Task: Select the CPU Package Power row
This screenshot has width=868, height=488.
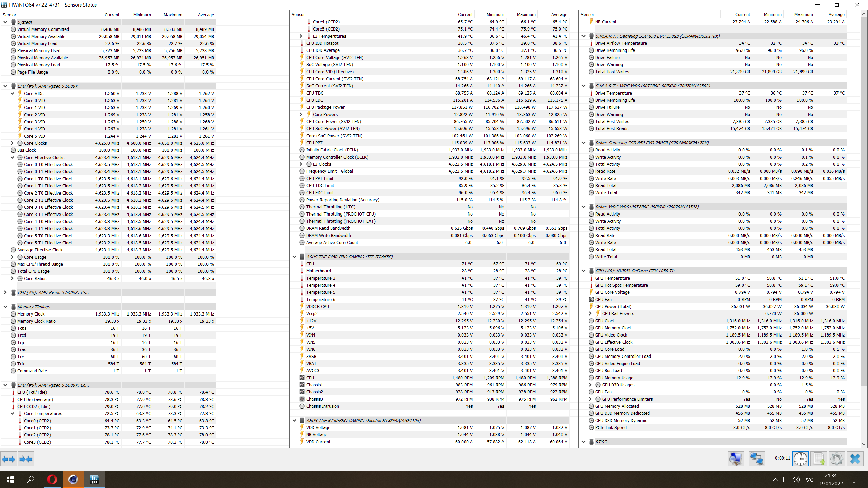Action: [x=325, y=107]
